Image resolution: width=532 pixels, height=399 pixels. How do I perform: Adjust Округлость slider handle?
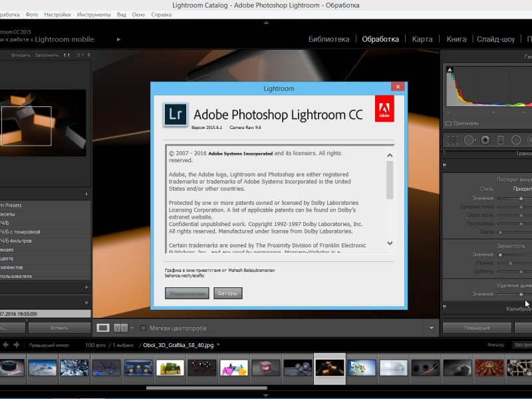click(x=521, y=215)
